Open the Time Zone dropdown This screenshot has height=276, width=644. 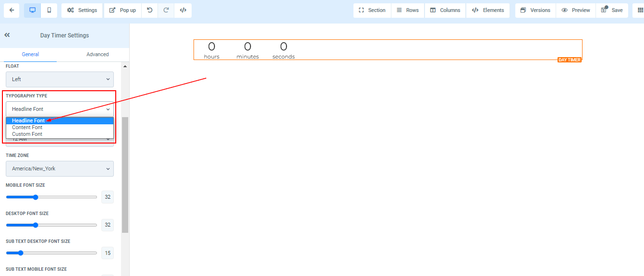60,168
